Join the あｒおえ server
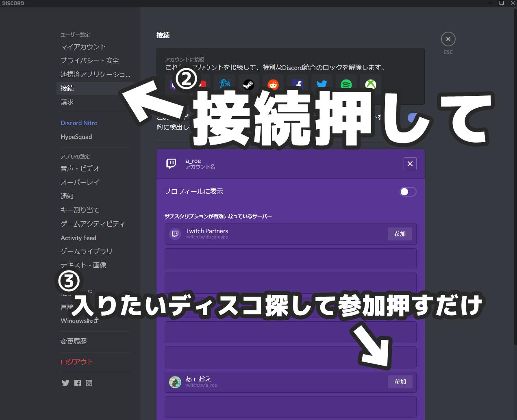 click(400, 382)
